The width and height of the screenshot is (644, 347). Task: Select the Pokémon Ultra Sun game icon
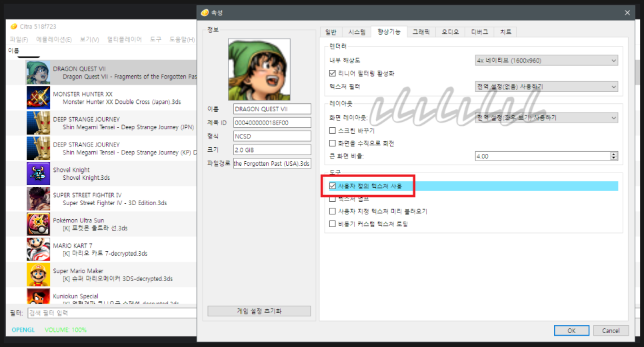38,224
